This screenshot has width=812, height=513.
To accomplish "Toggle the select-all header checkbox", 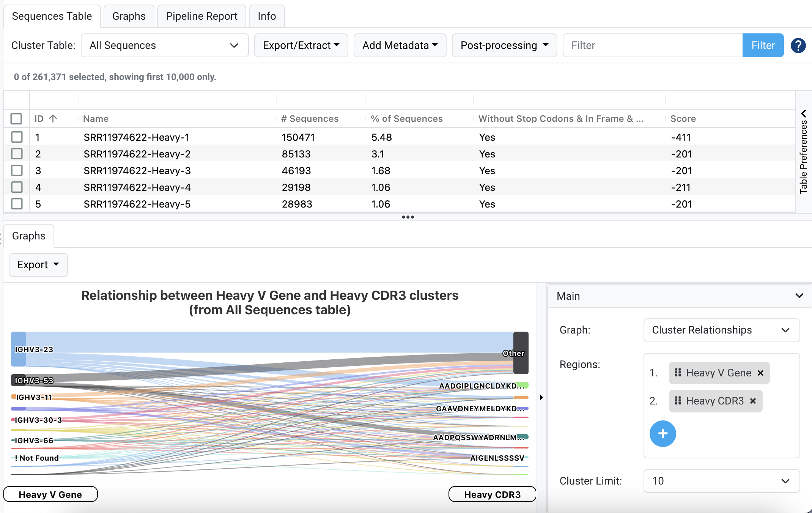I will (x=16, y=119).
